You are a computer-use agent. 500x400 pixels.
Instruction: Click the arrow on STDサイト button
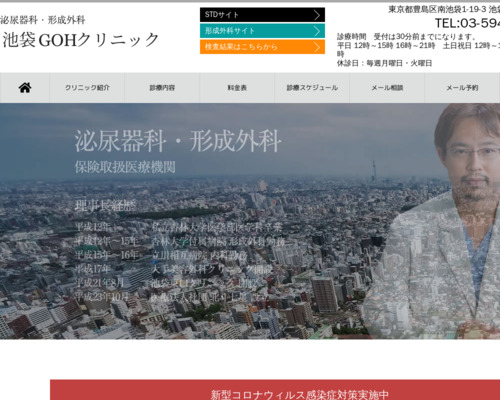[x=317, y=15]
